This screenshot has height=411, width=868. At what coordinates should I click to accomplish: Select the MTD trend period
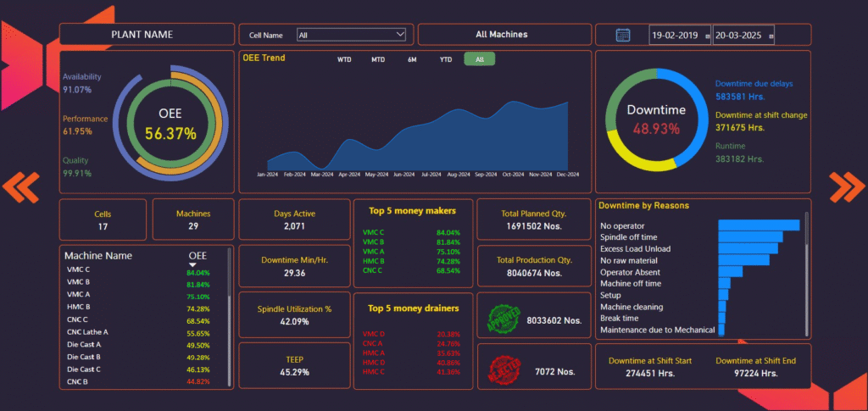pos(378,59)
